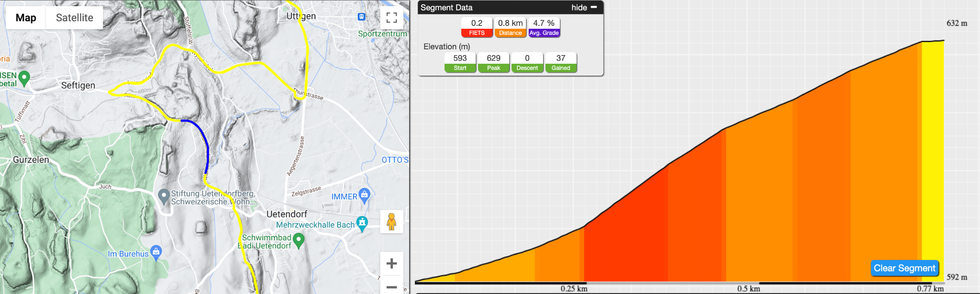Click the purple Avg. Grade badge

(544, 33)
